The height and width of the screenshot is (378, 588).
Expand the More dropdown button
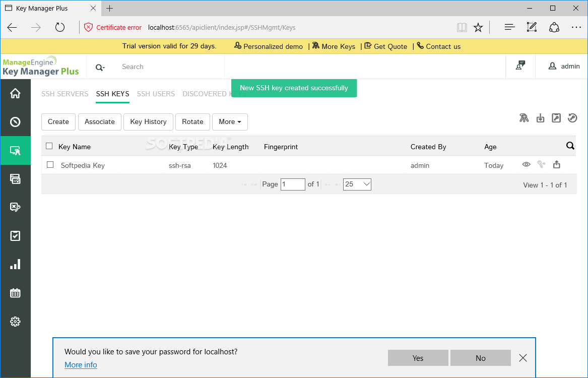pos(230,122)
